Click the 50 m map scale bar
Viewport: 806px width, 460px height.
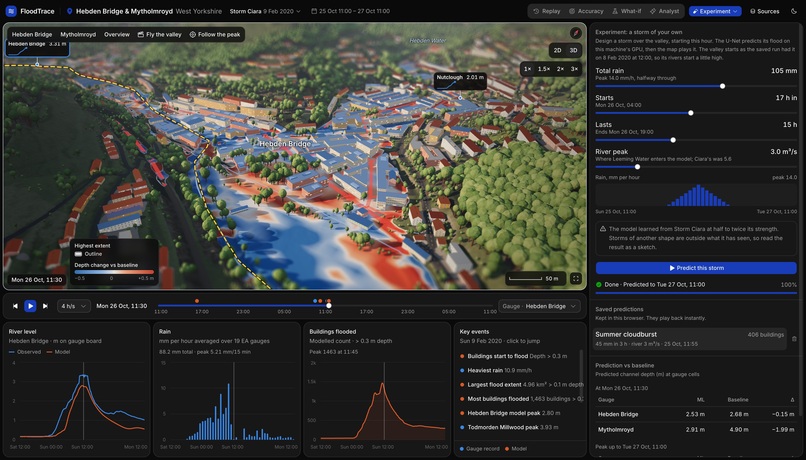coord(535,279)
